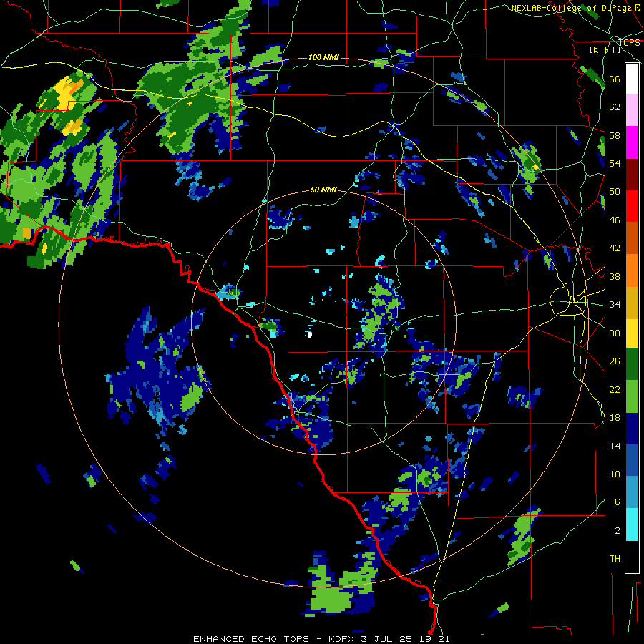Click the "3 JUL 25" date text

pyautogui.click(x=388, y=639)
